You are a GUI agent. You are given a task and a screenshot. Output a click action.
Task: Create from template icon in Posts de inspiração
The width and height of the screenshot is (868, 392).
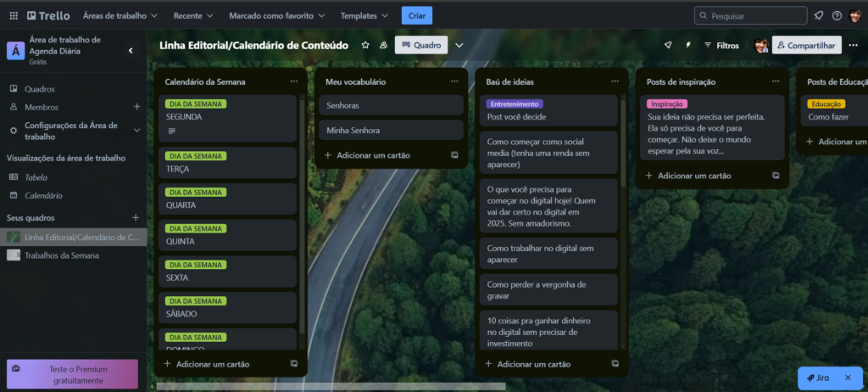(x=776, y=175)
